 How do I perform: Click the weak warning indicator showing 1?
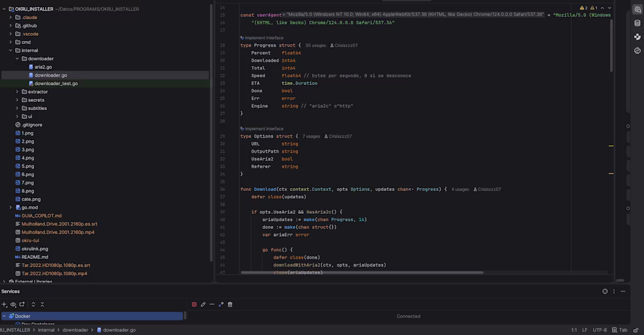point(594,8)
